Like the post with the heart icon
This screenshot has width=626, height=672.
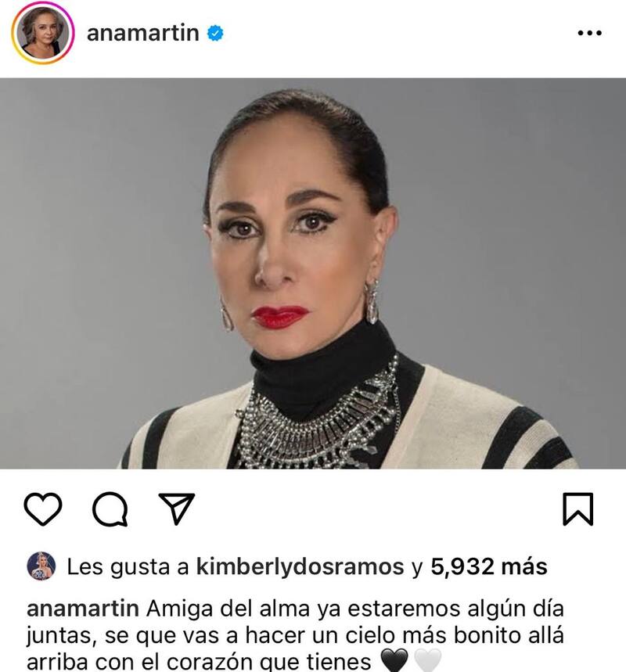(43, 508)
